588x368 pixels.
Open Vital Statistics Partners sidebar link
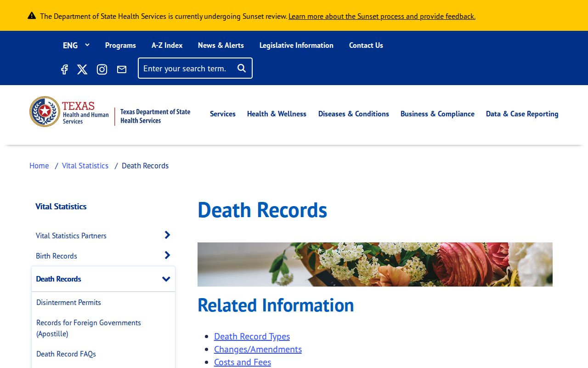(71, 236)
